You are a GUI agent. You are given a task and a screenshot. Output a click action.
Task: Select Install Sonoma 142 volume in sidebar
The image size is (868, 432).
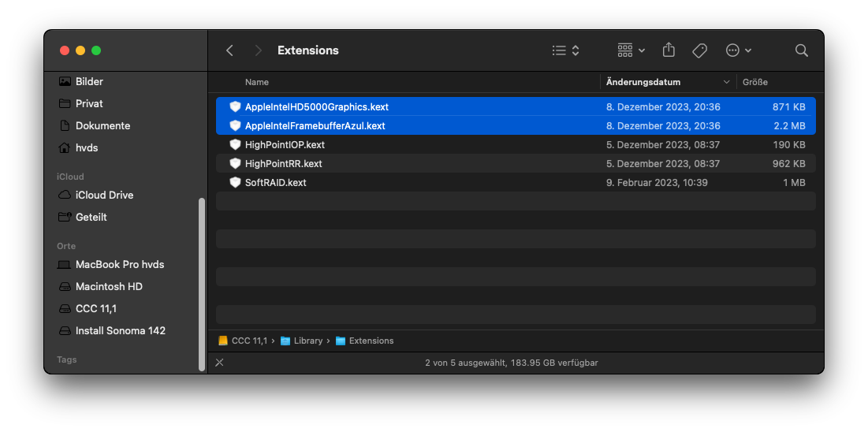click(120, 330)
